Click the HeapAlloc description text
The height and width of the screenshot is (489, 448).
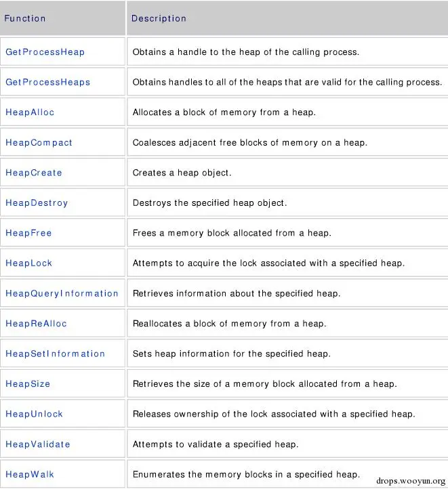[x=224, y=112]
